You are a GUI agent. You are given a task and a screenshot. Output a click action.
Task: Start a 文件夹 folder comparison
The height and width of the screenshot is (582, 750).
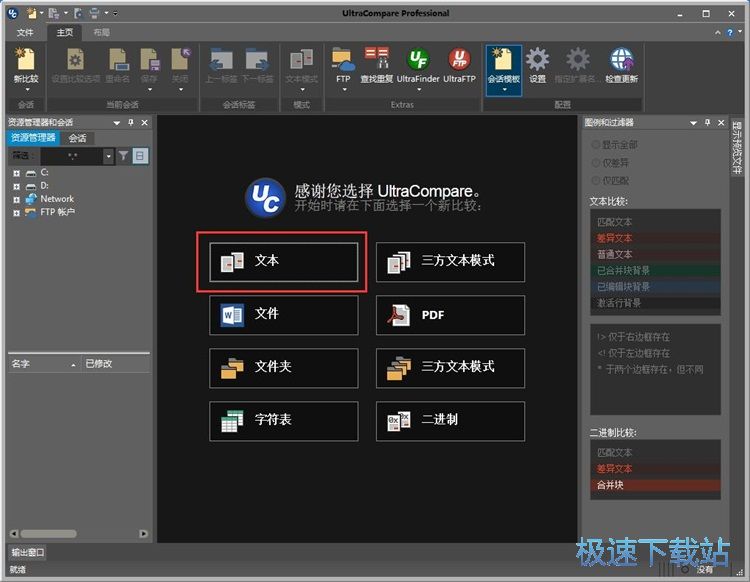284,368
